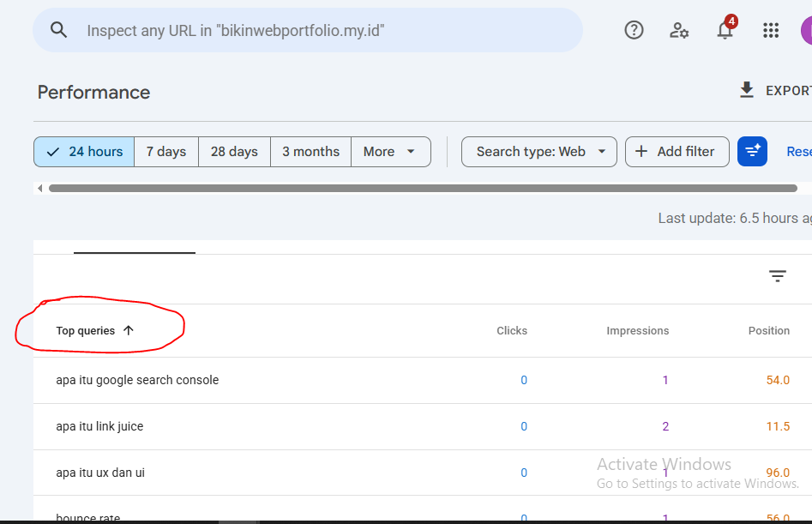Viewport: 812px width, 524px height.
Task: Click the blue filter suggestions icon button
Action: point(752,152)
